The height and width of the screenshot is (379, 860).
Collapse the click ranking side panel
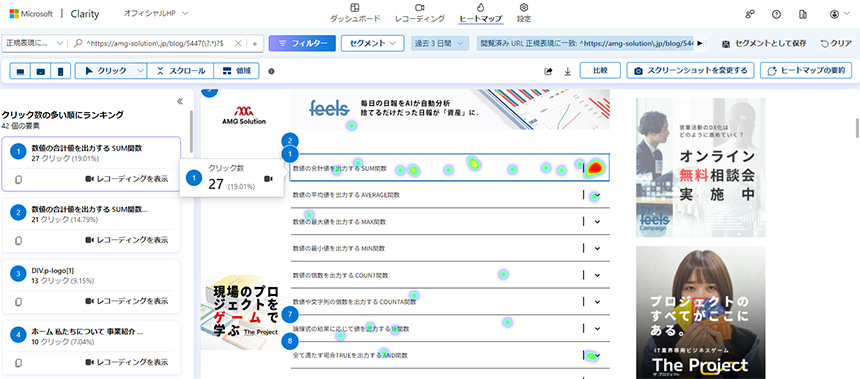point(179,101)
